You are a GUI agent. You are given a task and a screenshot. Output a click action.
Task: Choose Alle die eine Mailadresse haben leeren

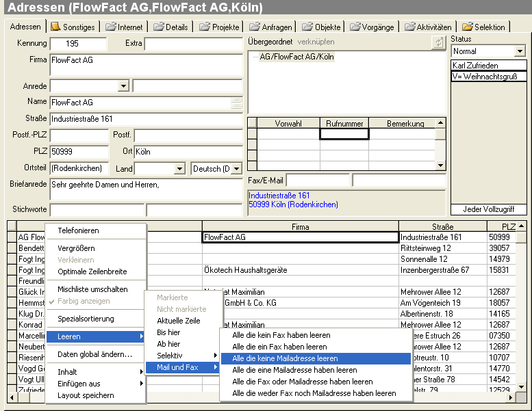(x=316, y=370)
